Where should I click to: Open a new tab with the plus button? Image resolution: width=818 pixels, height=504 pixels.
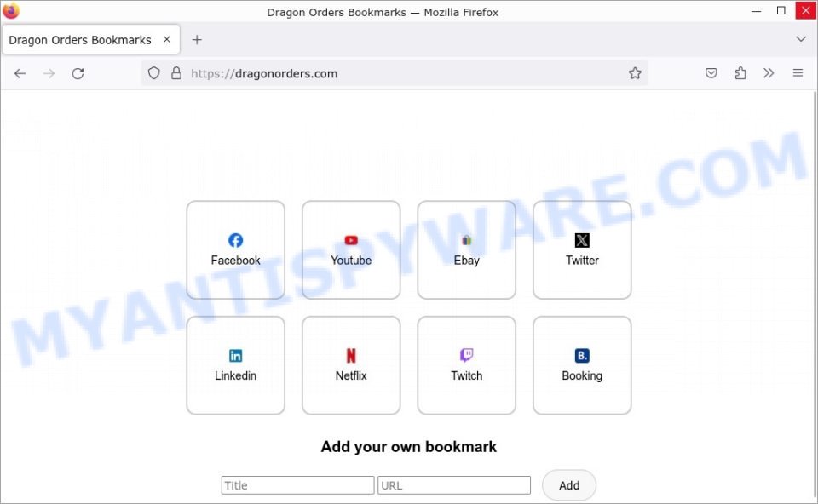[197, 40]
